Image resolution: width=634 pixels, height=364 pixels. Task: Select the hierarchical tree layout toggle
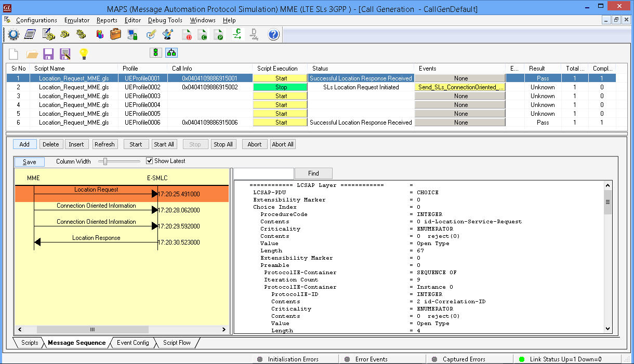171,52
